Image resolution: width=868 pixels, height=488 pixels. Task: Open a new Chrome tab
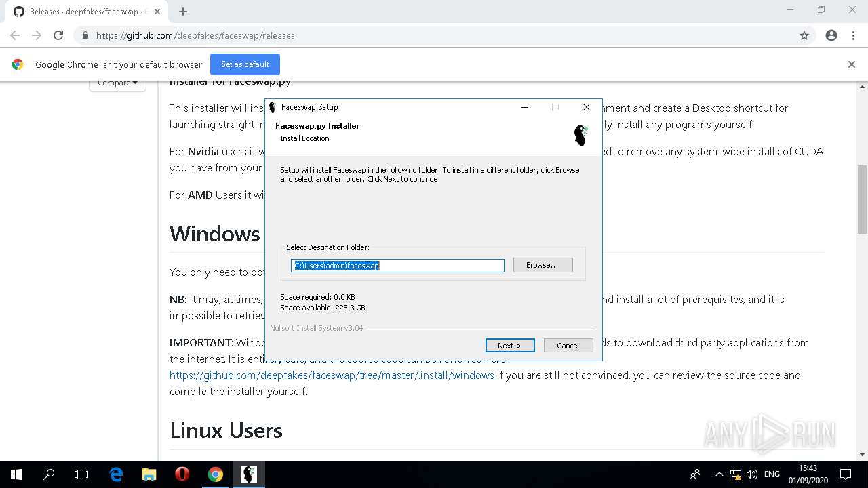(x=183, y=12)
